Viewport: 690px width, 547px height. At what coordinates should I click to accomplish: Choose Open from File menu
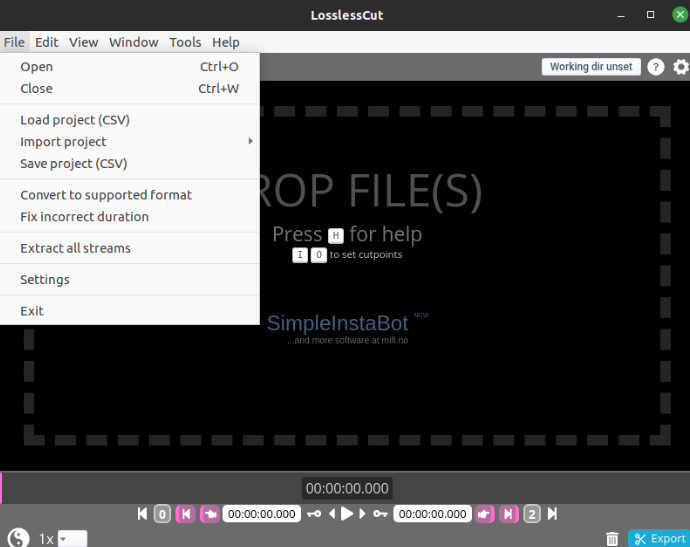tap(130, 66)
